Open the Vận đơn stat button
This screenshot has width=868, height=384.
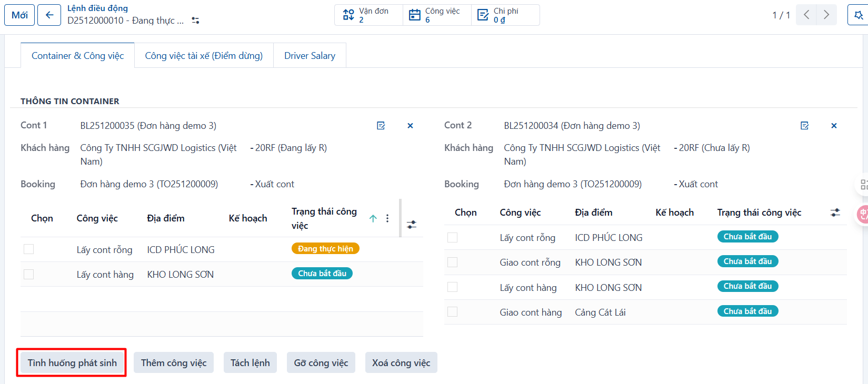(368, 15)
